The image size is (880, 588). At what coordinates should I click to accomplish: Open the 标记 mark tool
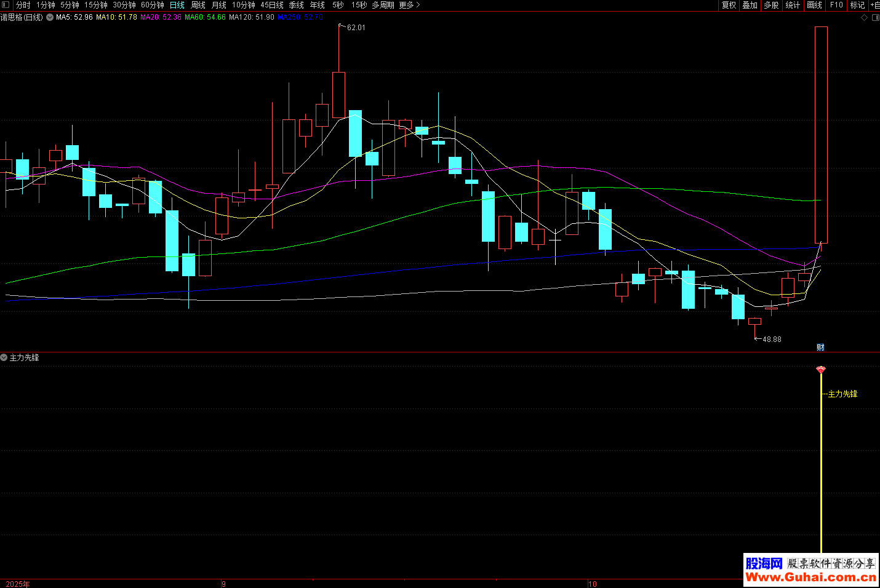coord(857,5)
